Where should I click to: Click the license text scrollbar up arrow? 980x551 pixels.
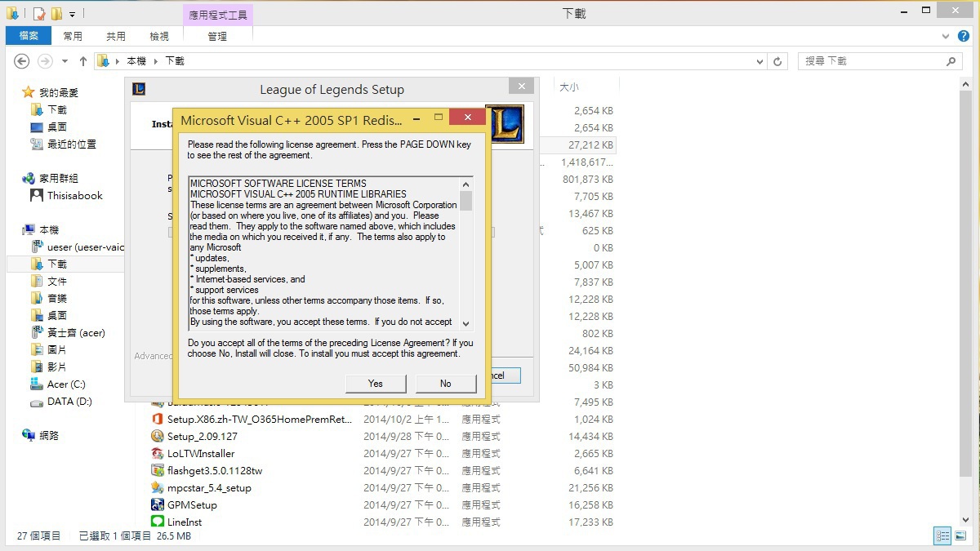(x=465, y=184)
